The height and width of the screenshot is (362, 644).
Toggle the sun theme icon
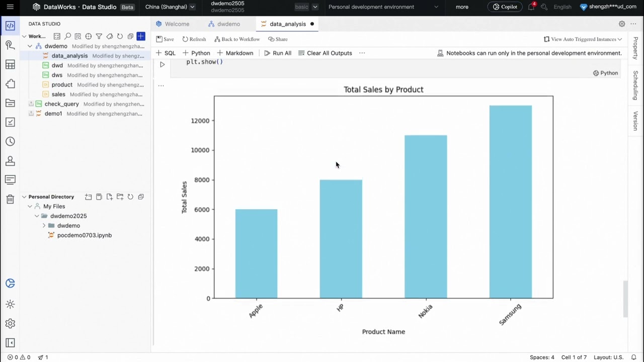pyautogui.click(x=10, y=304)
